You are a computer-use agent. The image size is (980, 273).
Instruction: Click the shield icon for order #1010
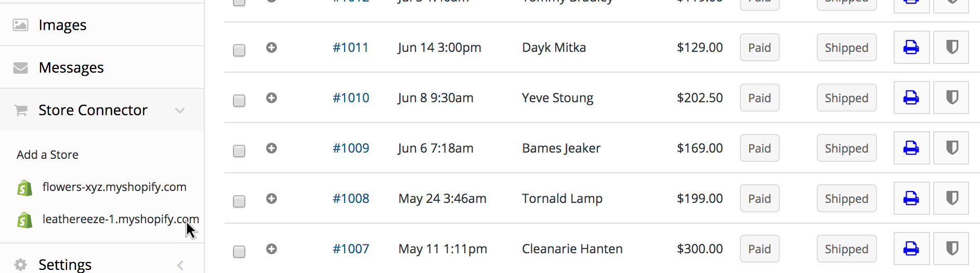coord(951,98)
